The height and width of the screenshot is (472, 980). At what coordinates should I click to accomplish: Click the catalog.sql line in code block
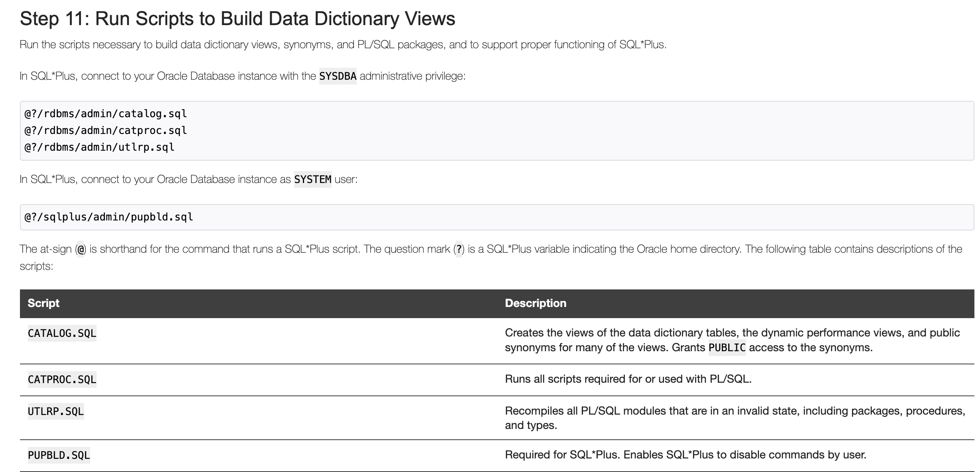pyautogui.click(x=106, y=114)
